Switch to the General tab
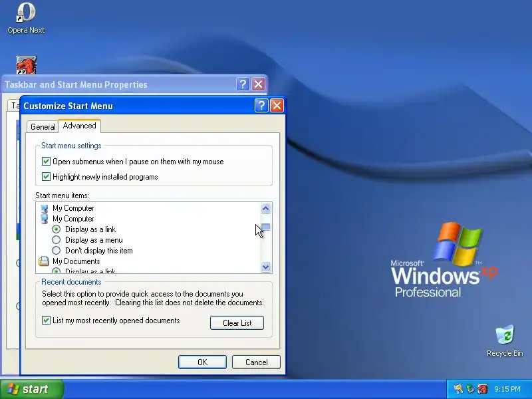The width and height of the screenshot is (532, 399). (x=43, y=126)
